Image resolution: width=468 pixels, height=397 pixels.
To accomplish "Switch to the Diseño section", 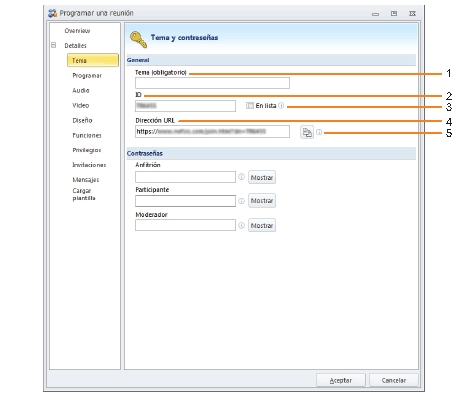I will coord(82,120).
